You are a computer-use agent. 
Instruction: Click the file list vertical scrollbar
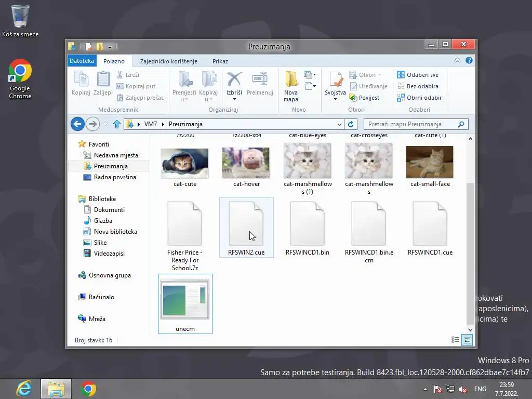[x=470, y=253]
